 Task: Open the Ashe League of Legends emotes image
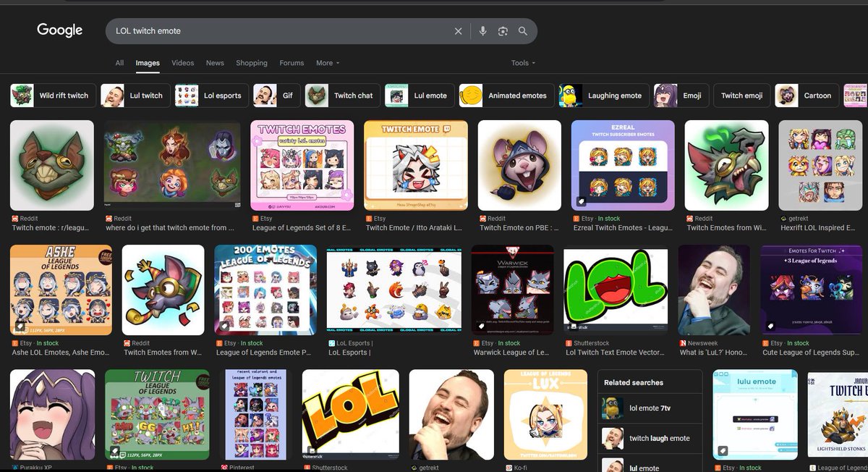click(61, 290)
